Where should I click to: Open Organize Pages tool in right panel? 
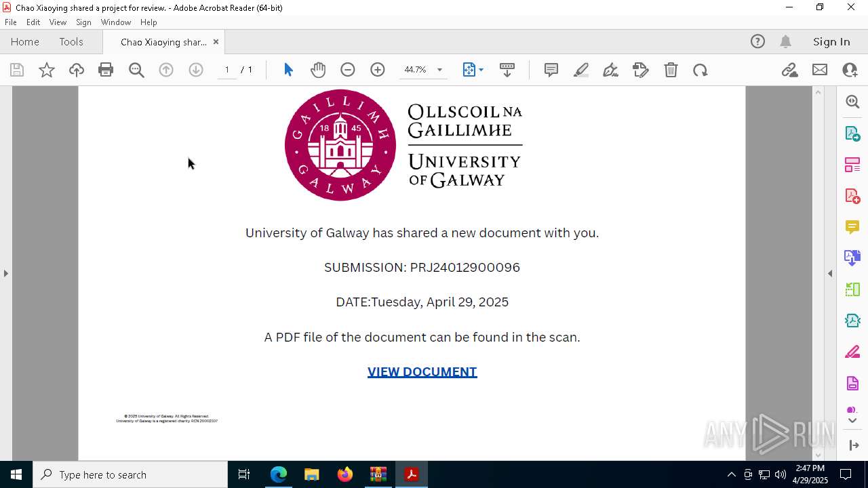point(852,165)
